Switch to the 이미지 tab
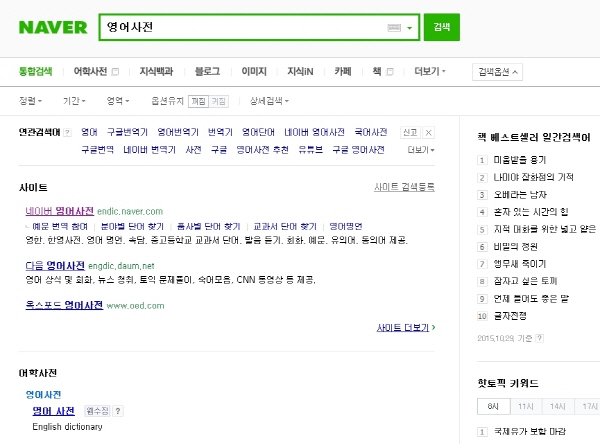The width and height of the screenshot is (600, 444). point(254,72)
